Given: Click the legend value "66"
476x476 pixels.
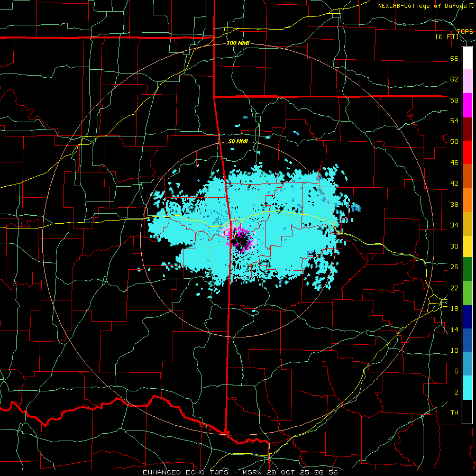Looking at the screenshot, I should point(454,58).
